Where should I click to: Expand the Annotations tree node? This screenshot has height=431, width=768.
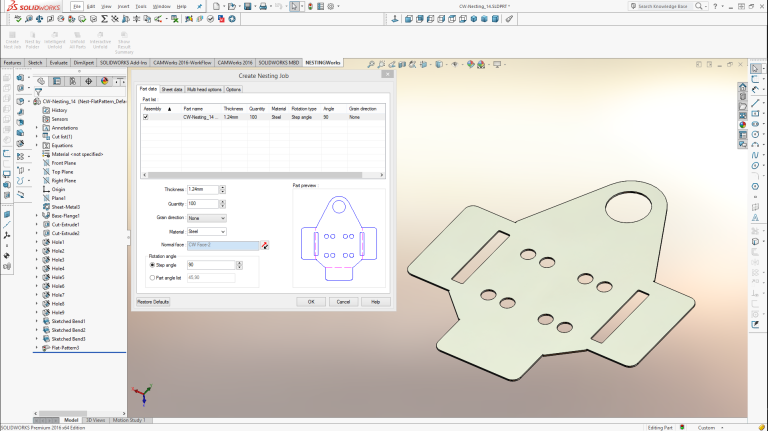coord(37,128)
